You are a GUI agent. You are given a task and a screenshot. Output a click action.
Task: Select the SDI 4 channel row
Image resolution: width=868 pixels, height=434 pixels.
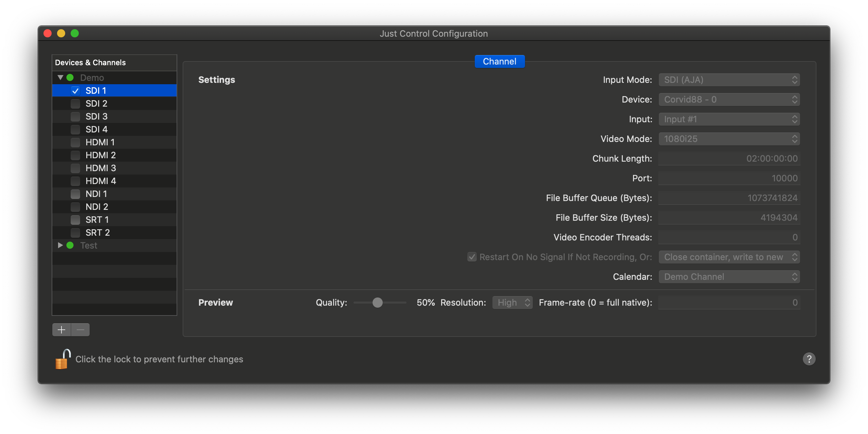click(x=114, y=129)
